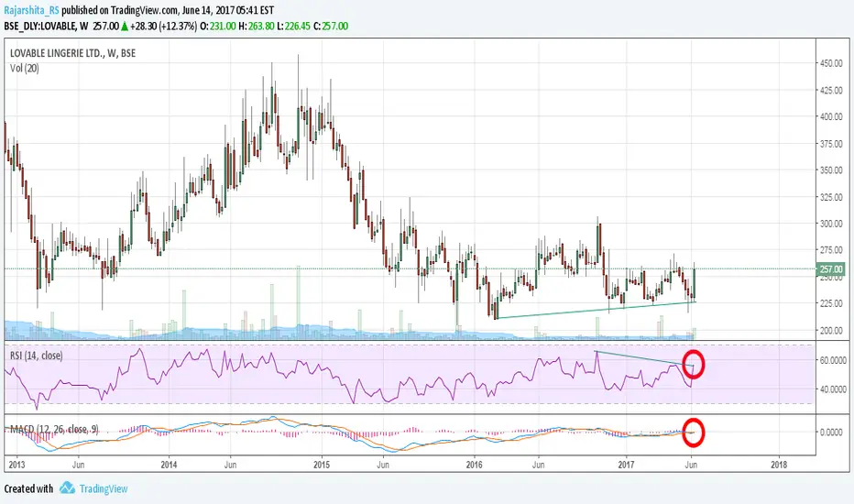This screenshot has width=854, height=504.
Task: Click the Jun label between 2015 and 2016
Action: [383, 465]
